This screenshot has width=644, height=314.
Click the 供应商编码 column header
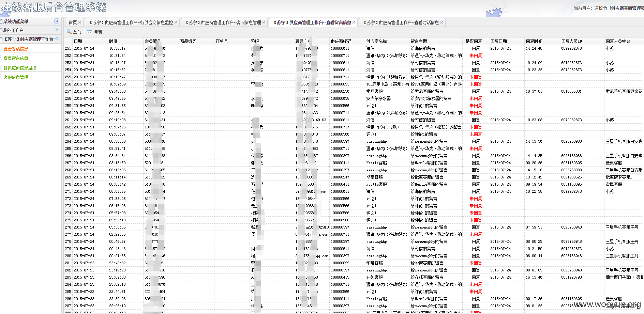click(x=347, y=41)
